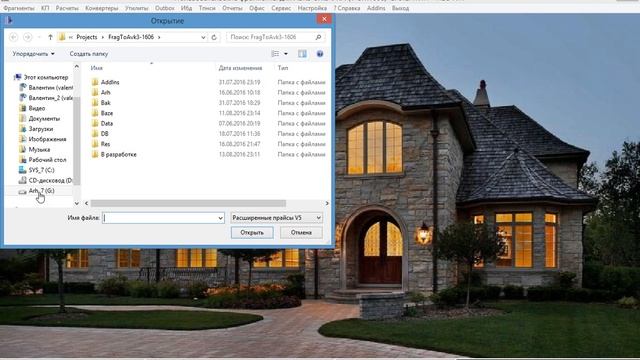Open the '? Справка' menu
Viewport: 640px width, 360px height.
[x=347, y=8]
